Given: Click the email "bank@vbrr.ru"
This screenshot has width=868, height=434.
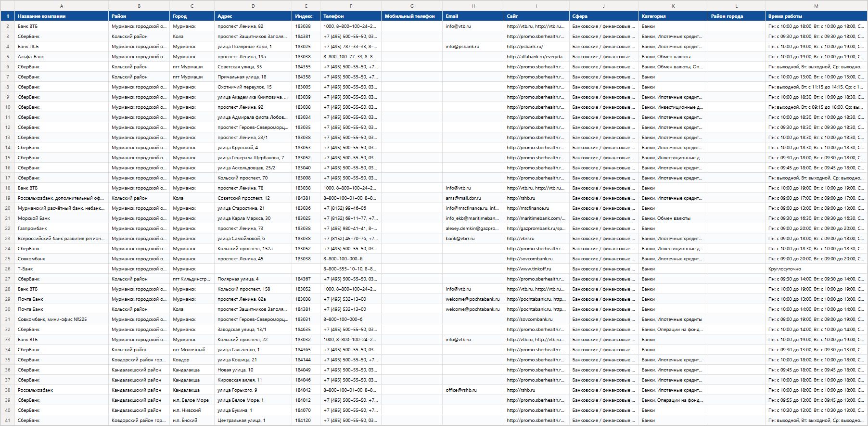Looking at the screenshot, I should [473, 239].
